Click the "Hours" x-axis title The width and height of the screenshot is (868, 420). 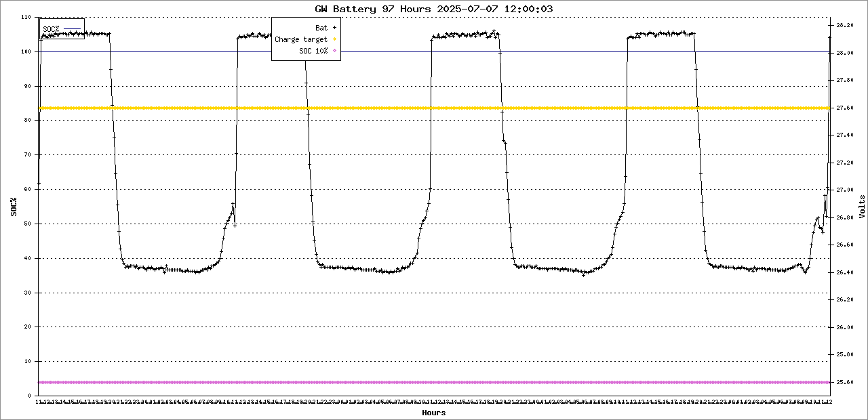point(434,413)
